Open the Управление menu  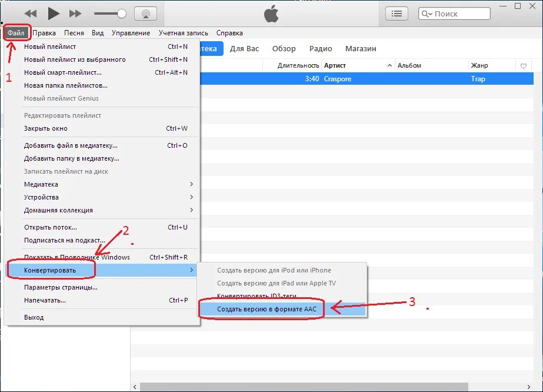pos(131,33)
